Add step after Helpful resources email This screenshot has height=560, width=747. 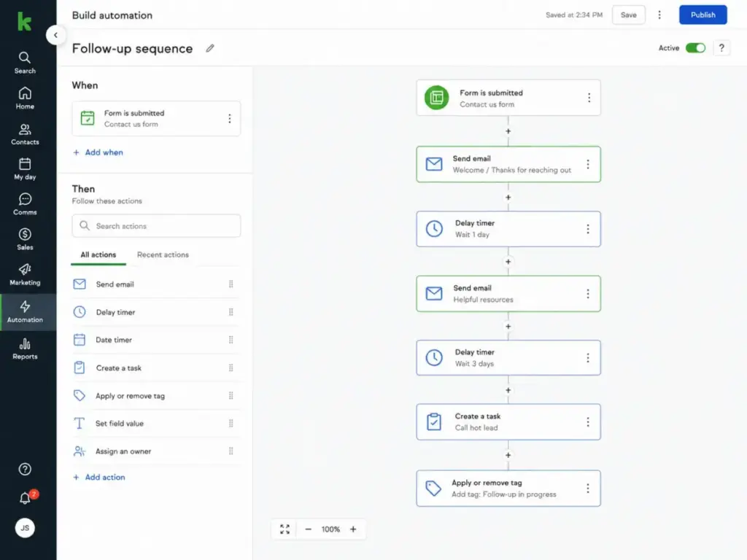[x=508, y=327]
